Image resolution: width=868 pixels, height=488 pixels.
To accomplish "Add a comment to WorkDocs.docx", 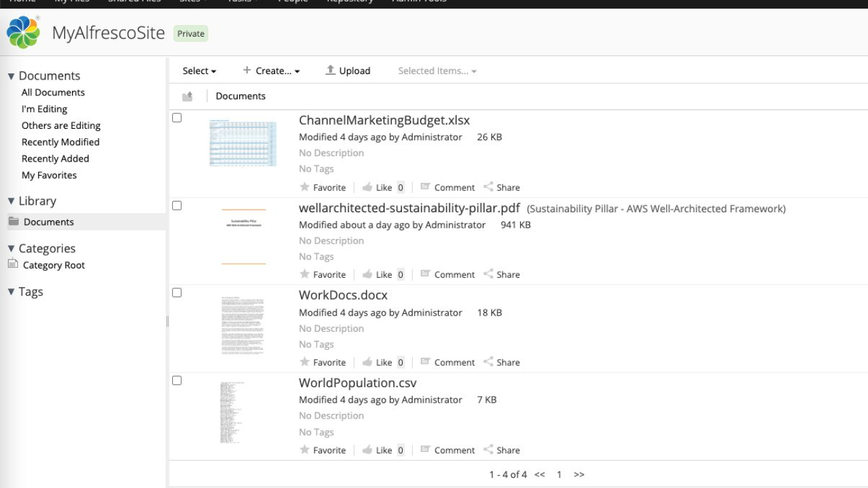I will [447, 362].
